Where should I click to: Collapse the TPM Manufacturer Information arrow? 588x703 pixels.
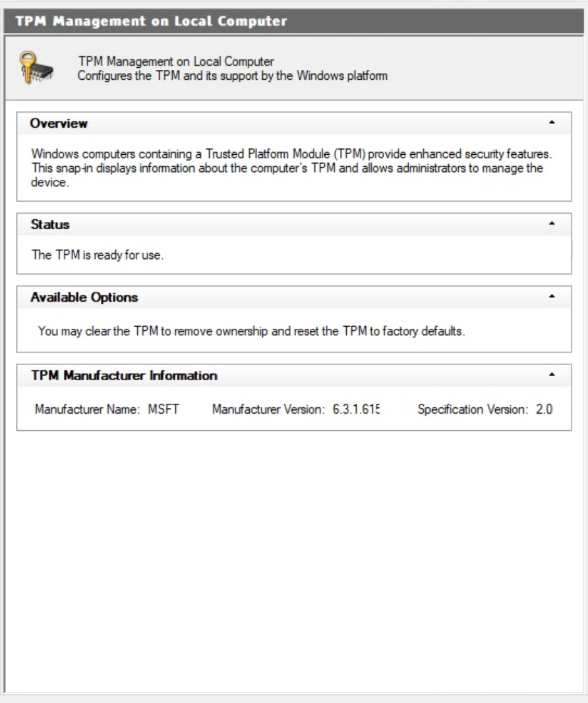click(552, 374)
